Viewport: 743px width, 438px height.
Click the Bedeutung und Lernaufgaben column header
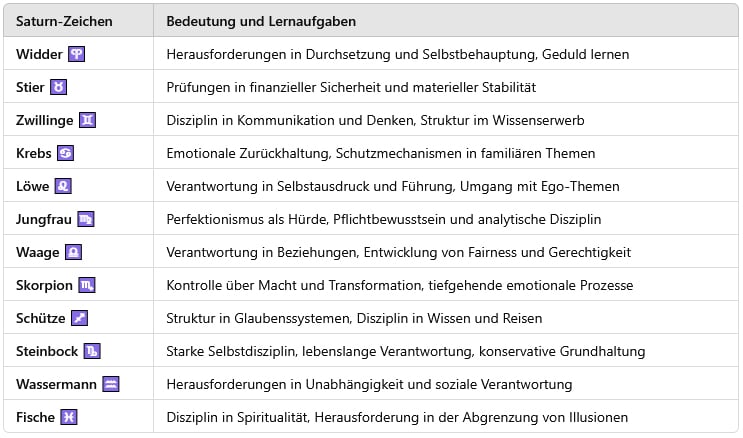tap(261, 21)
